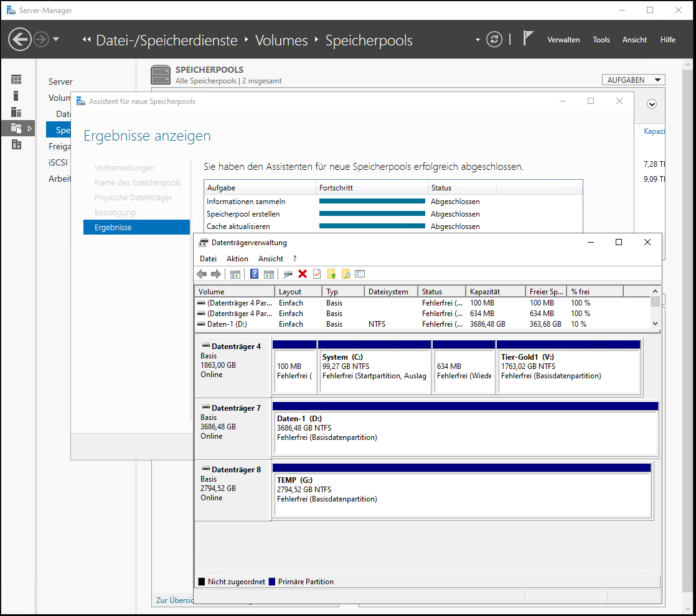The width and height of the screenshot is (696, 616).
Task: Open Ansicht menu in Datenträgerverwaltung
Action: 271,259
